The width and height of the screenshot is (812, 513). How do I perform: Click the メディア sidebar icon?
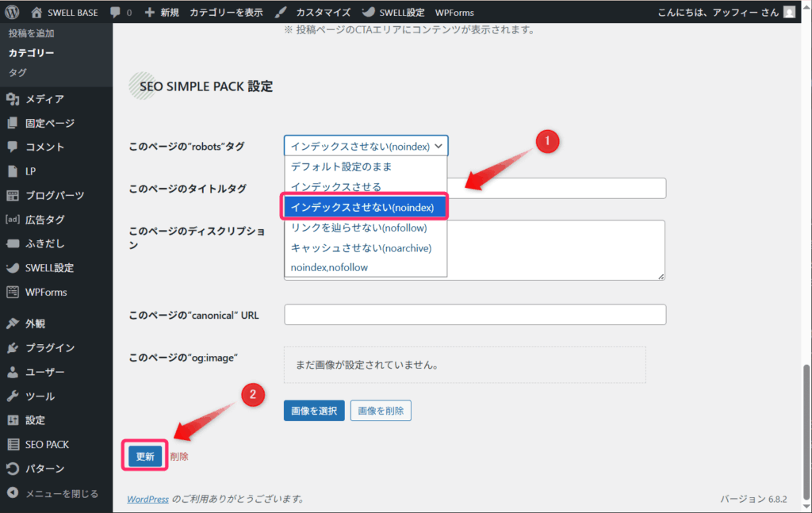click(x=13, y=99)
